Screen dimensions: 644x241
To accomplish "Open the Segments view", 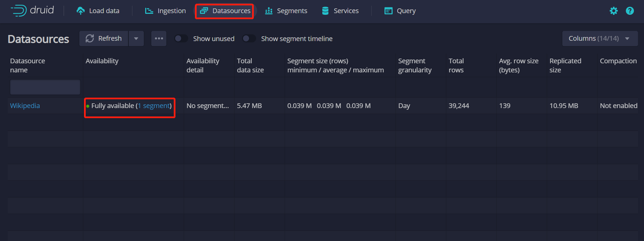I will [x=286, y=11].
